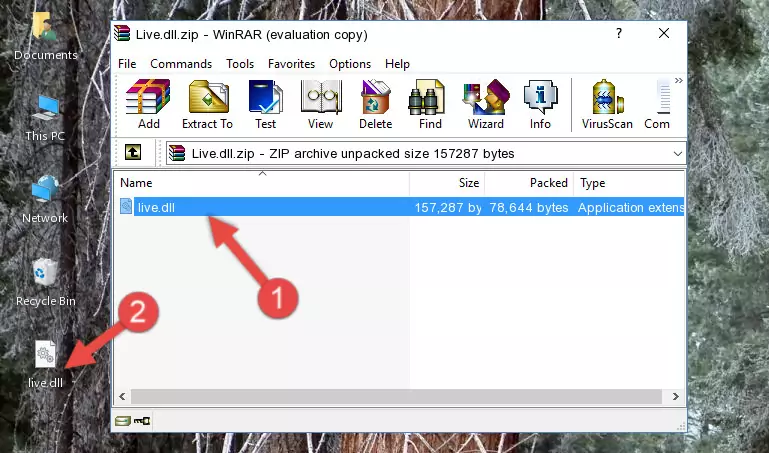Select Network desktop icon
769x453 pixels.
[45, 200]
